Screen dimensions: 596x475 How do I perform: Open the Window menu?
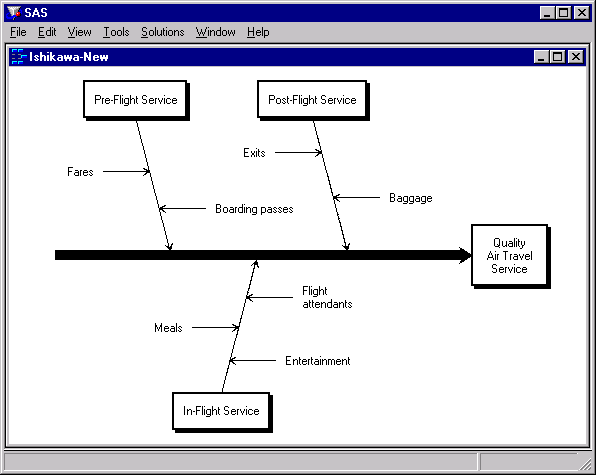[216, 32]
